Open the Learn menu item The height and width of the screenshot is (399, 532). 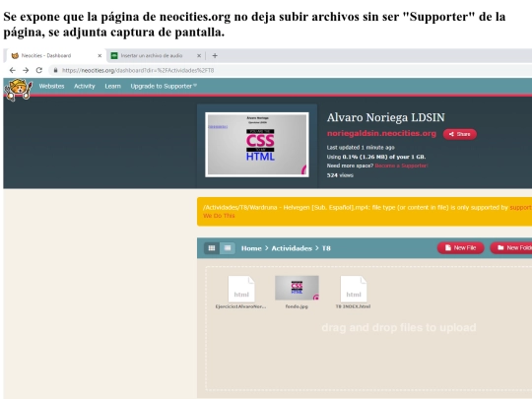pos(112,86)
